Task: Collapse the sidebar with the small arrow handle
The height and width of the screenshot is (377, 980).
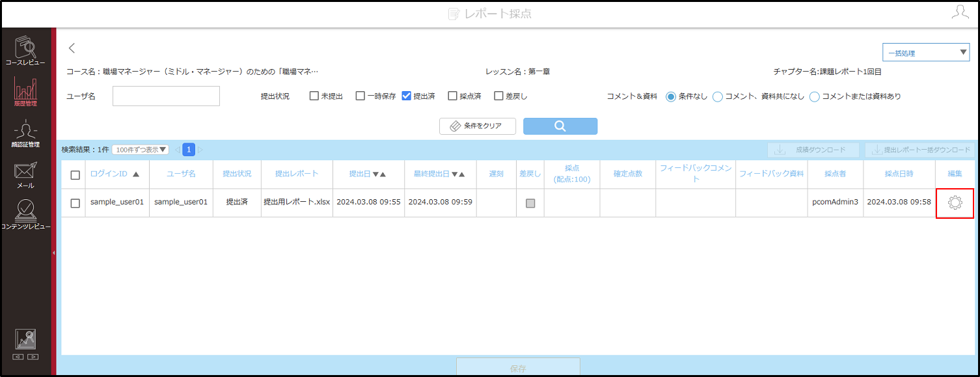Action: click(53, 253)
